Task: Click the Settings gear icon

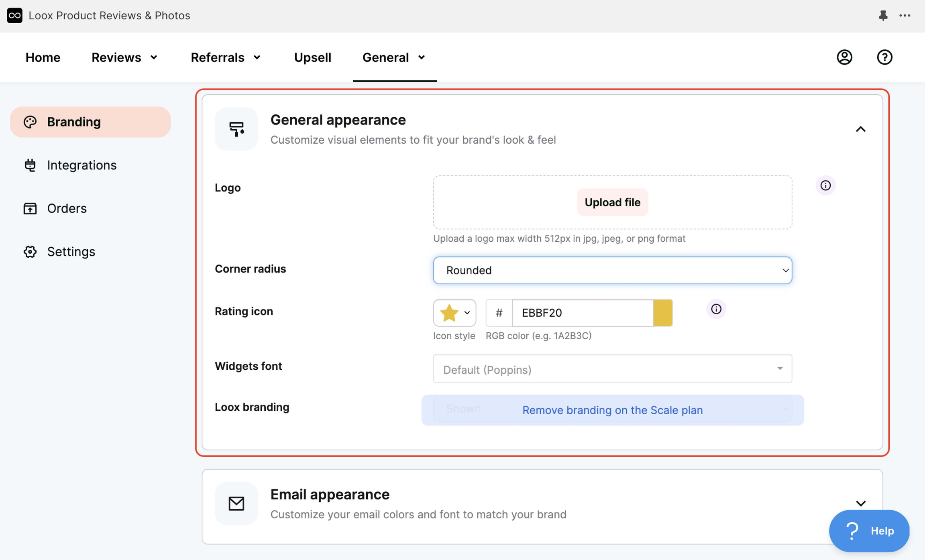Action: 30,251
